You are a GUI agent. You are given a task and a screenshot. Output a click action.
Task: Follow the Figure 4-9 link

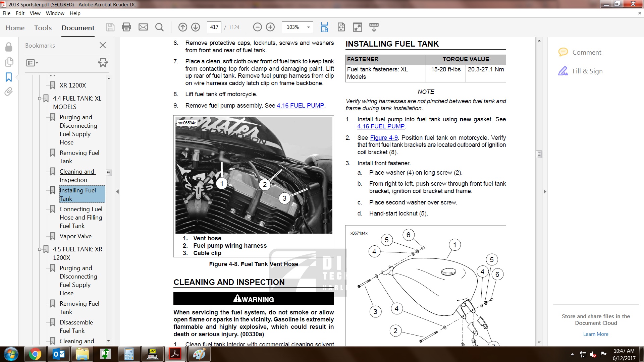tap(384, 138)
